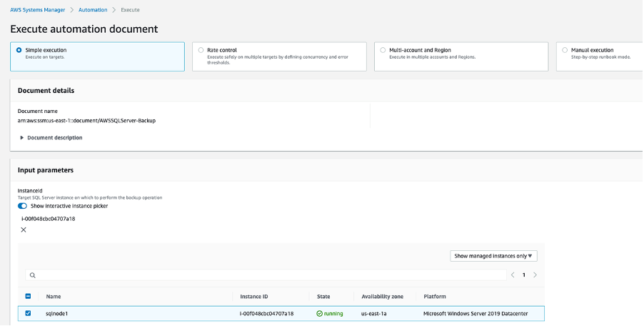This screenshot has height=326, width=644.
Task: Click the Execute breadcrumb text
Action: 130,10
